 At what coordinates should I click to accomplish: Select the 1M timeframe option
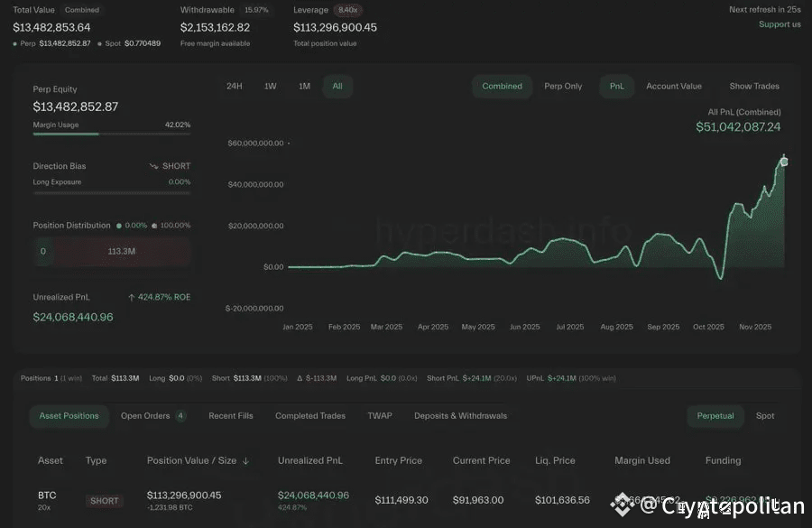(304, 86)
